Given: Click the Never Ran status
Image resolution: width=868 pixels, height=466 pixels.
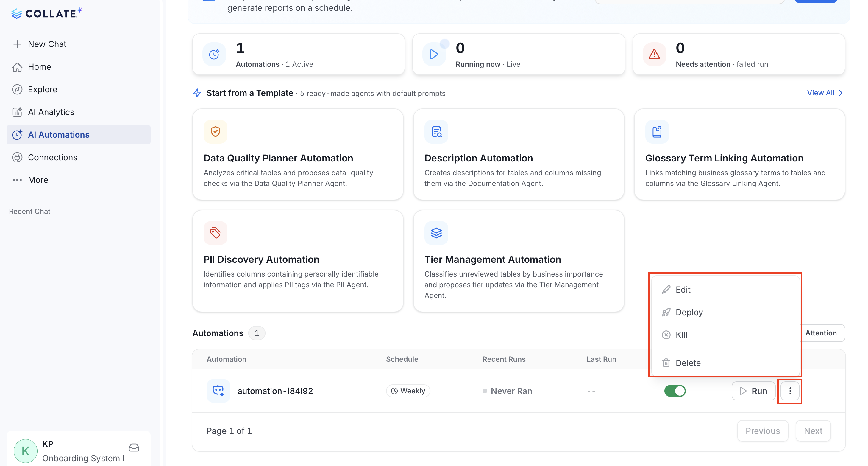Looking at the screenshot, I should [x=508, y=391].
